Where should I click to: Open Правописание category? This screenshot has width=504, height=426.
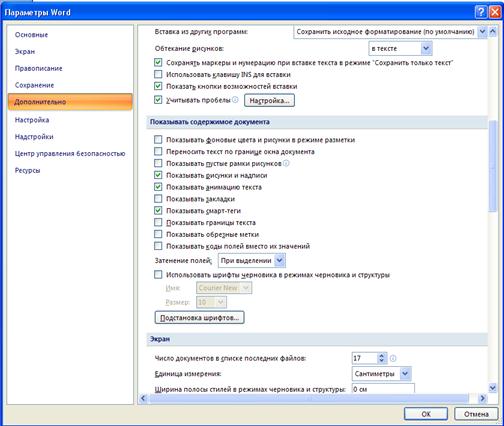coord(39,68)
